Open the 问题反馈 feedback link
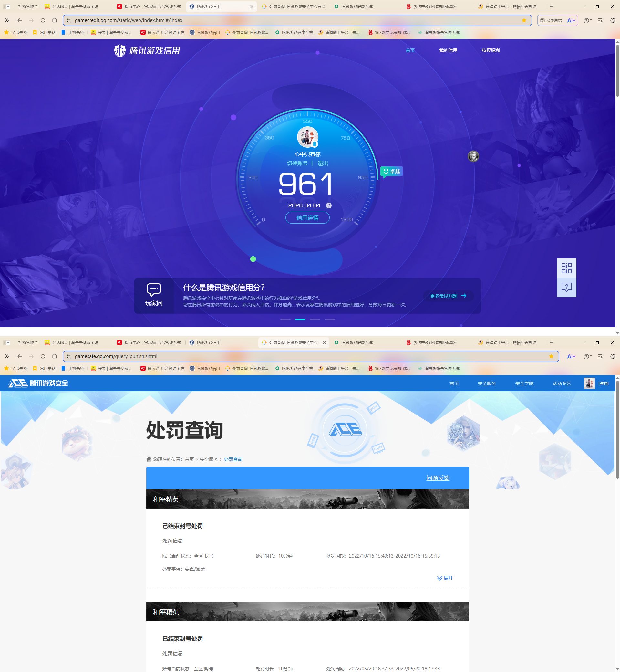620x672 pixels. click(x=438, y=478)
